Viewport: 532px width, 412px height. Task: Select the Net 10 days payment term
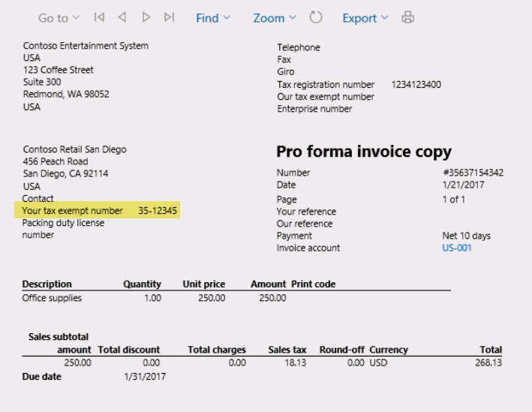(x=466, y=236)
